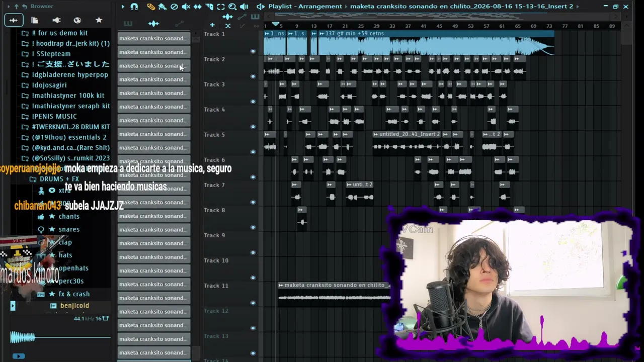Viewport: 644px width, 362px height.
Task: Open the 'openhats' folder in browser
Action: tap(73, 268)
